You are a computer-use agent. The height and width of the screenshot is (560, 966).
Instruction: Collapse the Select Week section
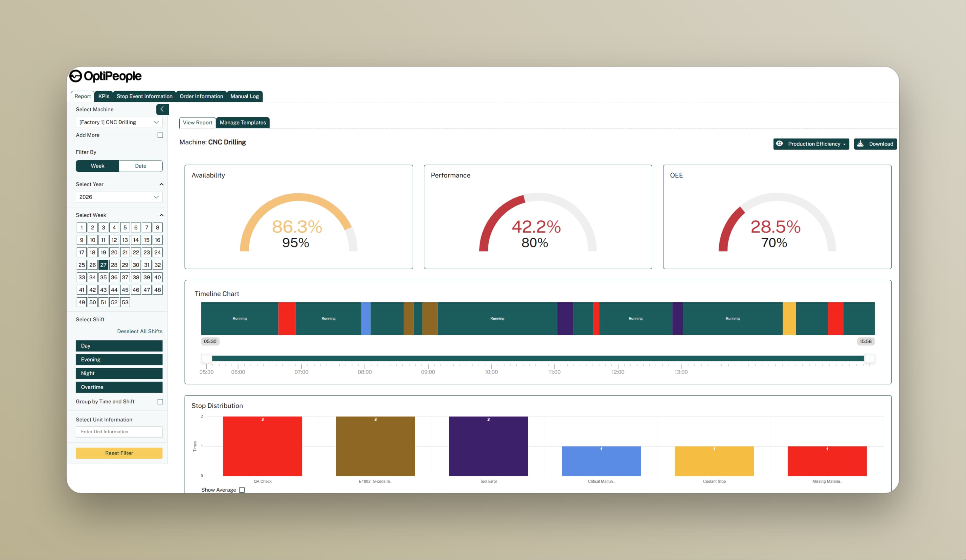click(x=161, y=215)
